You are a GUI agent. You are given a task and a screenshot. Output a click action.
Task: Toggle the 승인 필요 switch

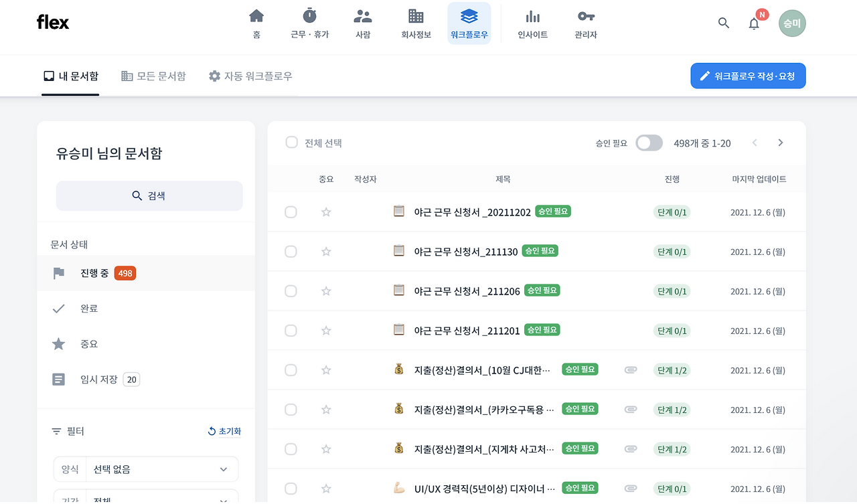click(649, 143)
